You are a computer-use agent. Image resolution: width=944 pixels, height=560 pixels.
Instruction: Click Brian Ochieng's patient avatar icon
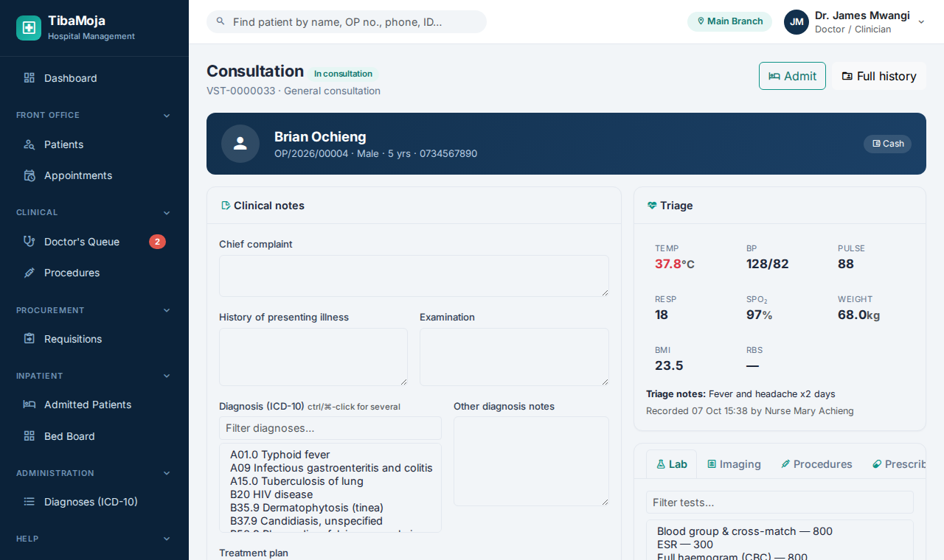click(x=240, y=144)
